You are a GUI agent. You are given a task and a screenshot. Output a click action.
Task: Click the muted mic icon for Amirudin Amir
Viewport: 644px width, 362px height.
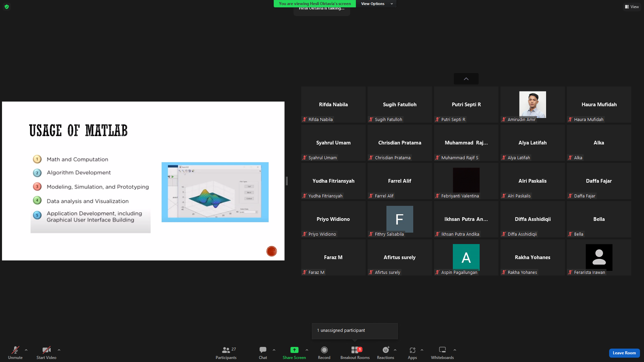coord(504,119)
